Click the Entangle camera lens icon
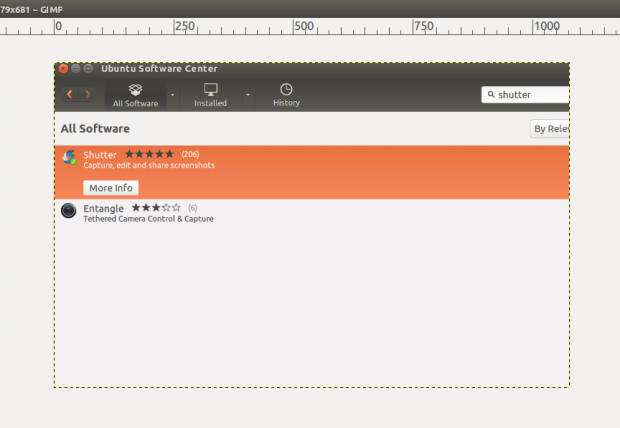 69,210
